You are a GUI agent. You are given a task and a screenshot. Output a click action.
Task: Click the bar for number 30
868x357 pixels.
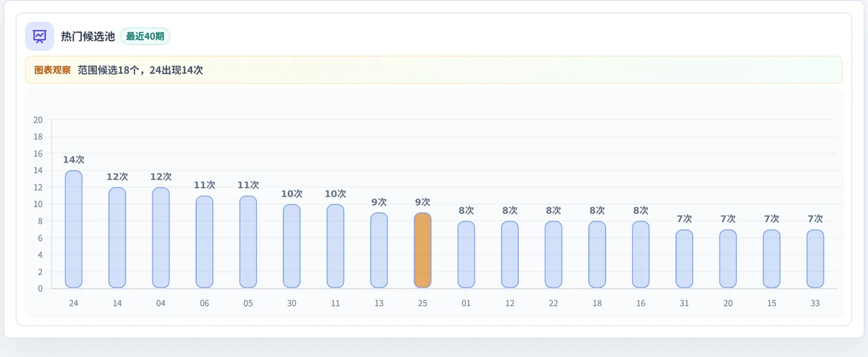tap(292, 247)
